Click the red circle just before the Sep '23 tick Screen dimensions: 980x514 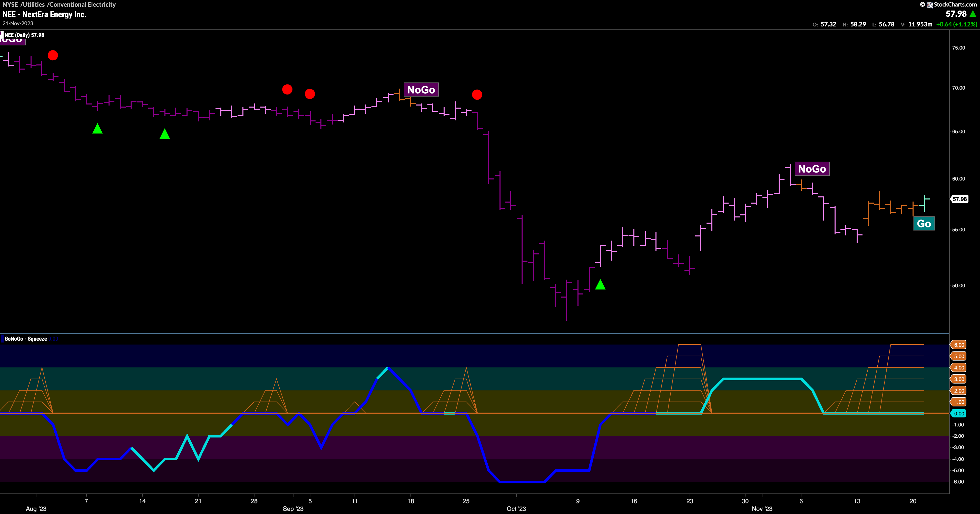click(x=287, y=89)
